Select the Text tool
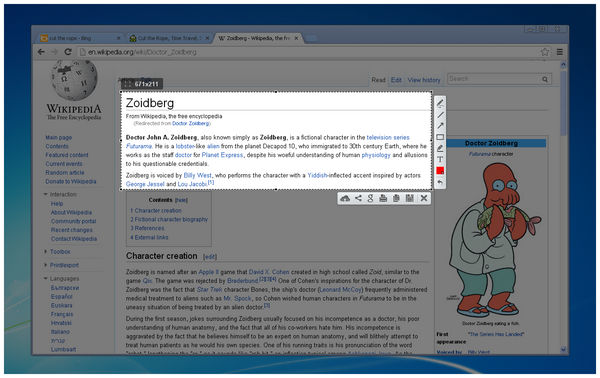This screenshot has width=600, height=378. pyautogui.click(x=440, y=159)
